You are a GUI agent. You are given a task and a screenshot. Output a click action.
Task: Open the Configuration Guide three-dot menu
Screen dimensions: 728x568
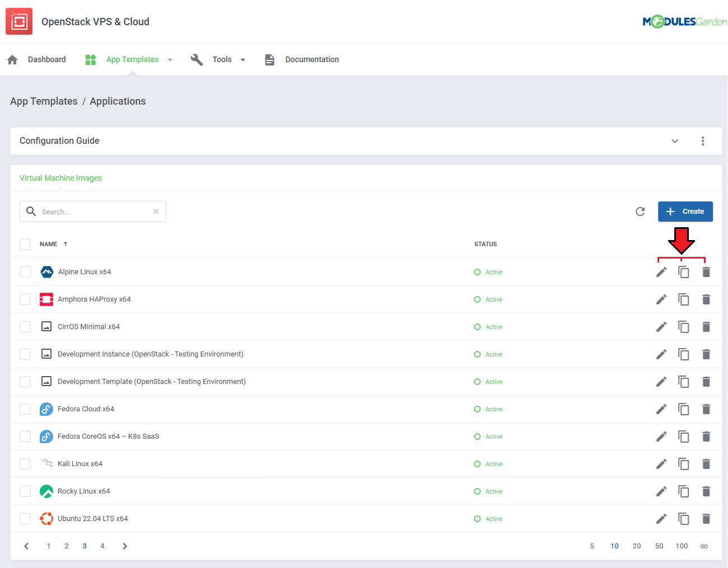point(703,141)
